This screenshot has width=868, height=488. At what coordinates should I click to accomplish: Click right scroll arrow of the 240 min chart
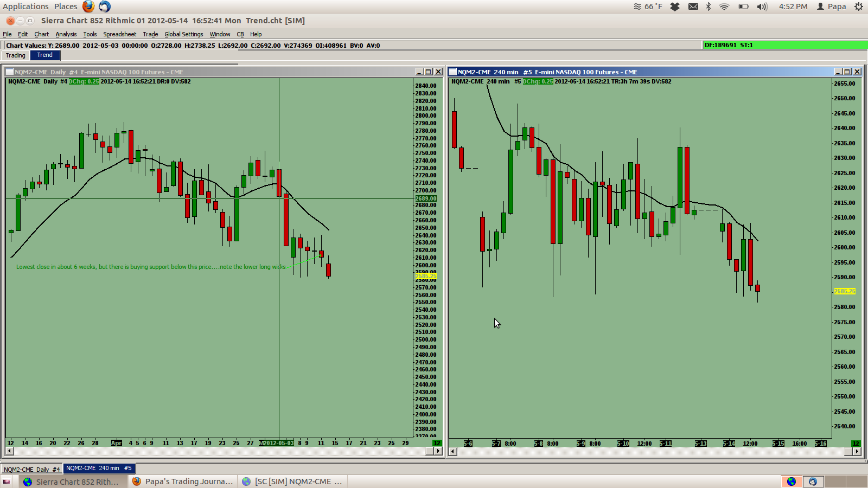857,451
